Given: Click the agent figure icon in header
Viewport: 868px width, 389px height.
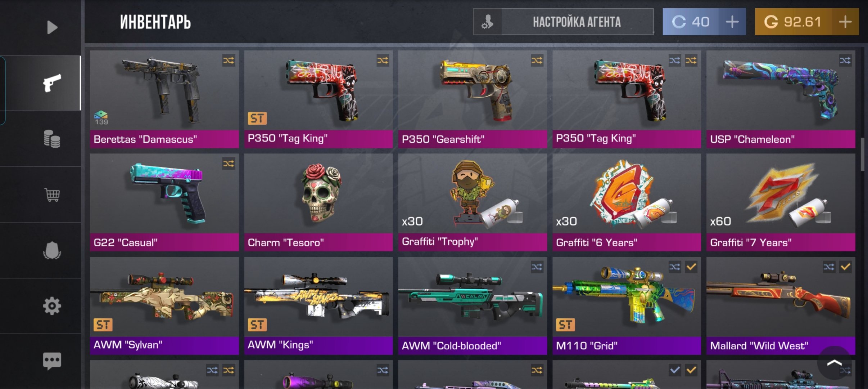Looking at the screenshot, I should pos(488,22).
